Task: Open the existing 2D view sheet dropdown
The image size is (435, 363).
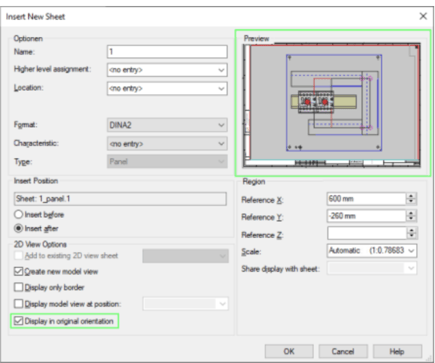Action: click(x=186, y=256)
